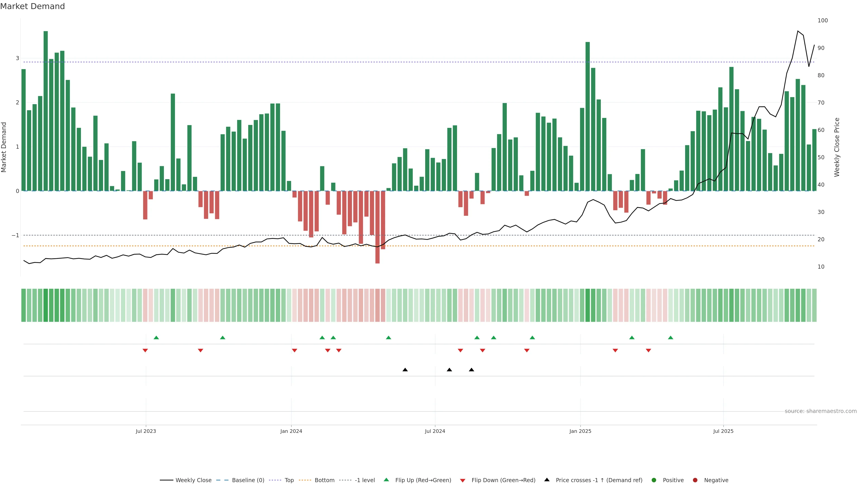This screenshot has width=868, height=488.
Task: Click the source: sharemaestro.com text
Action: [821, 411]
